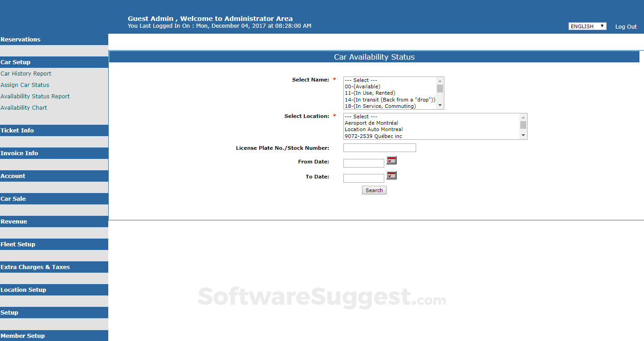Click the Search button
The height and width of the screenshot is (341, 644).
(374, 190)
